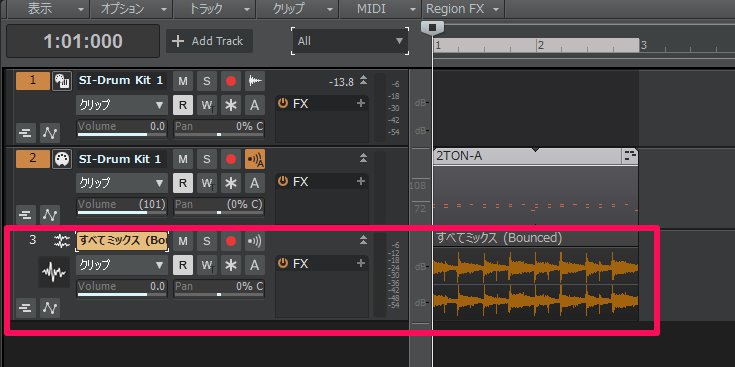Mute track 2

point(183,159)
